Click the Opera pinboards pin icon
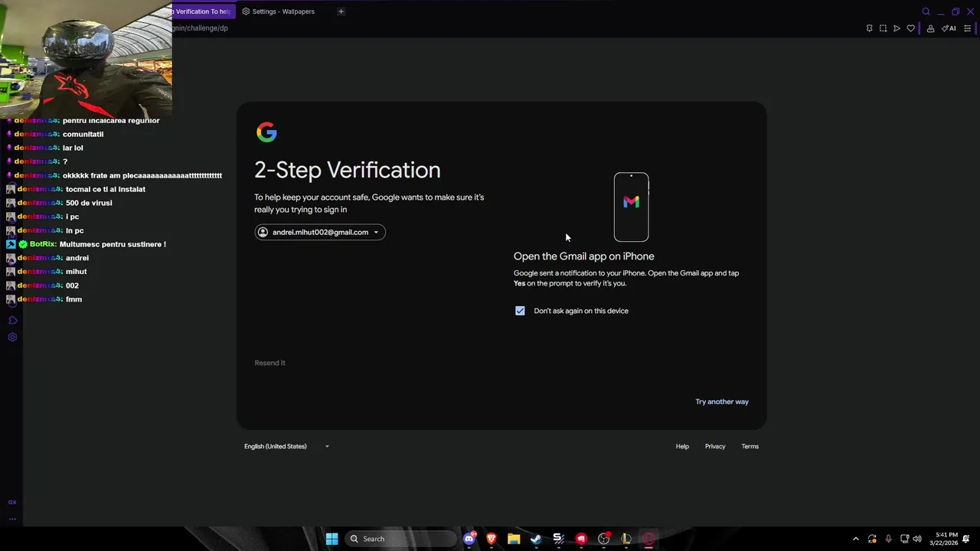This screenshot has height=551, width=980. tap(869, 28)
